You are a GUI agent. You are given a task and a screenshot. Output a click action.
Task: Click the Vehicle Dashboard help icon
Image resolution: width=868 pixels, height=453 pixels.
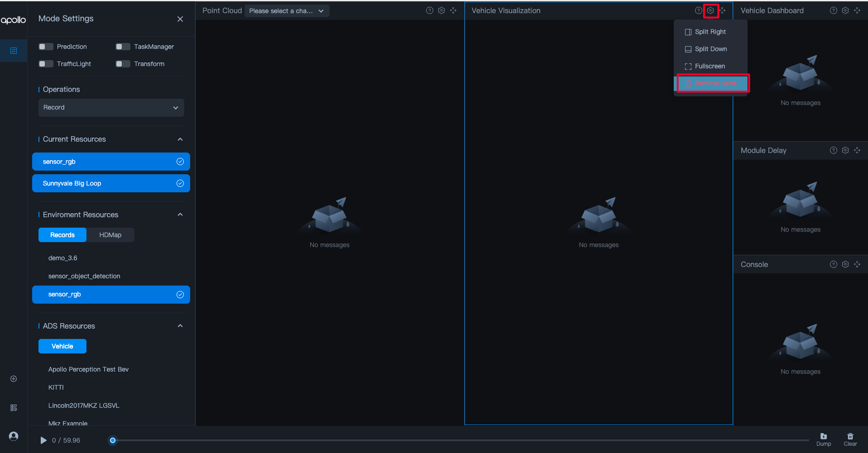coord(833,10)
